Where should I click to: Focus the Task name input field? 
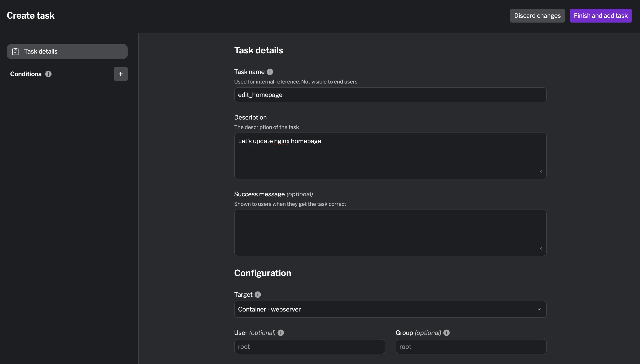[x=390, y=95]
